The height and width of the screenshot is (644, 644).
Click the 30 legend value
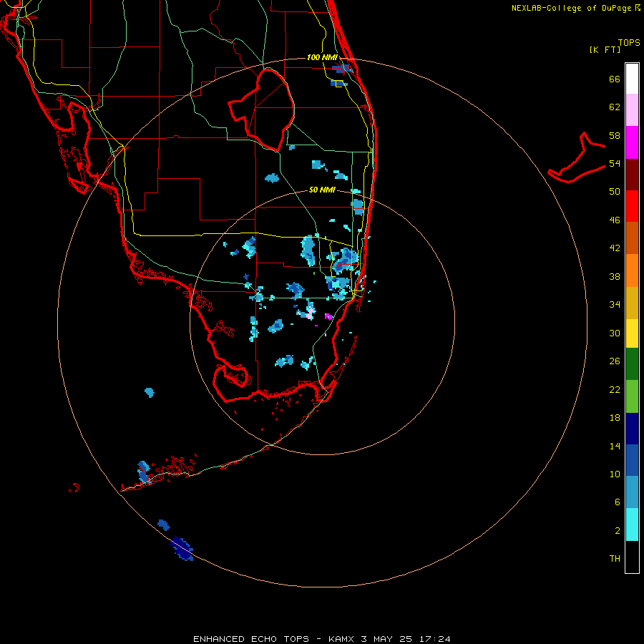click(x=615, y=333)
